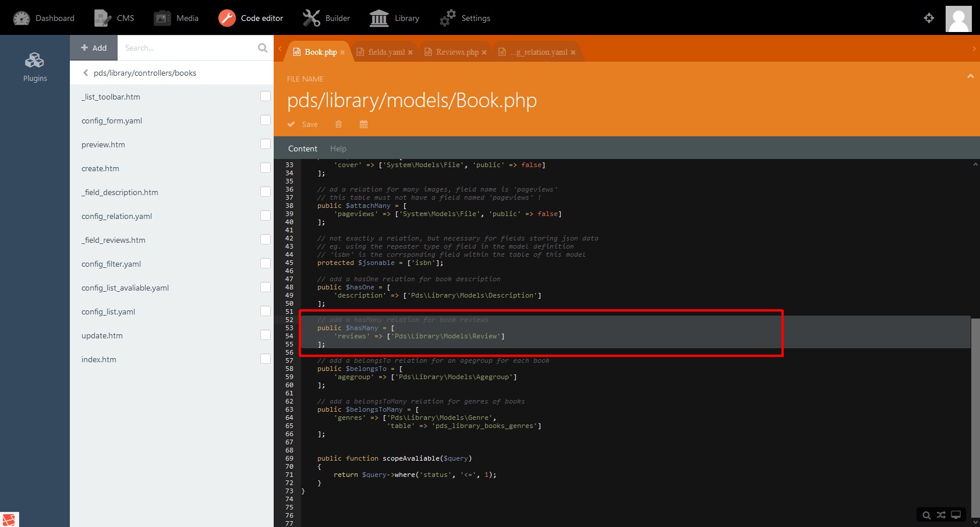Open editor search with the magnifier icon
Screen dimensions: 980x527
(x=926, y=515)
